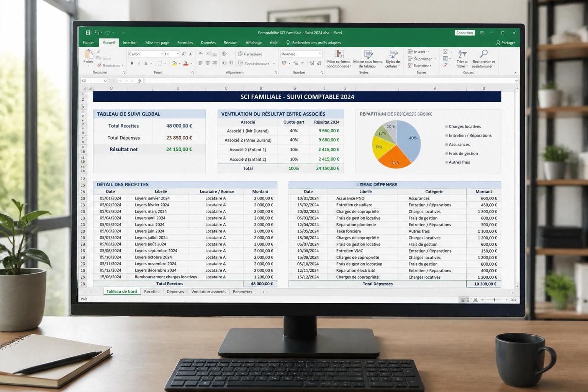Click the Paste clipboard icon

pyautogui.click(x=88, y=54)
